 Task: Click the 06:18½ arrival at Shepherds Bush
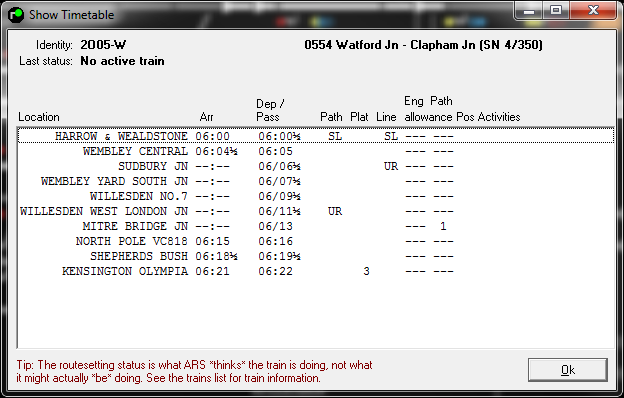click(x=216, y=256)
